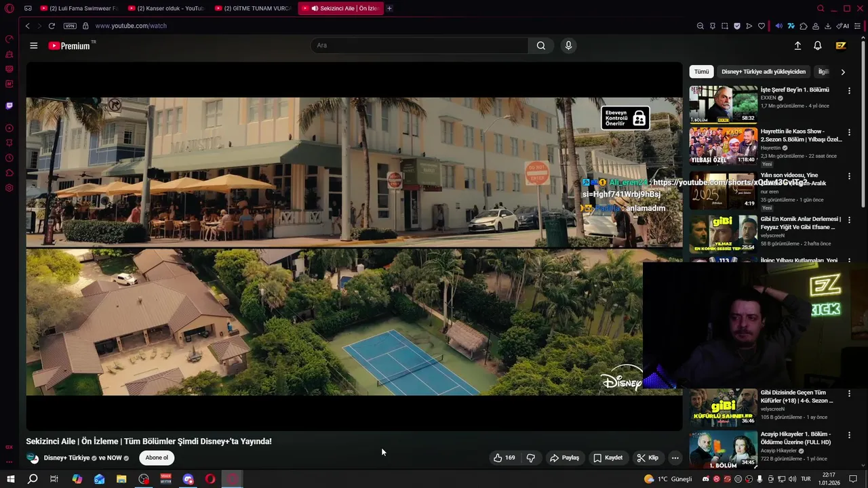The height and width of the screenshot is (488, 868).
Task: Select the Tümü filter chip
Action: click(701, 71)
